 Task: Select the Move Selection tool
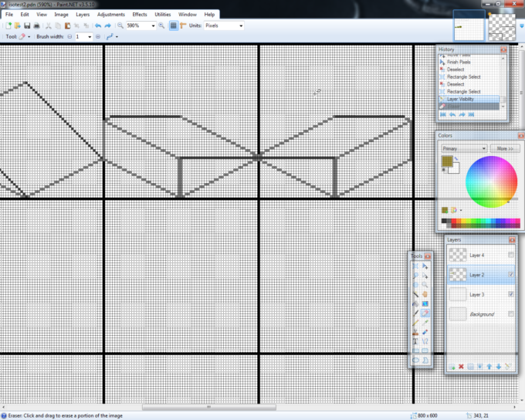coord(425,276)
